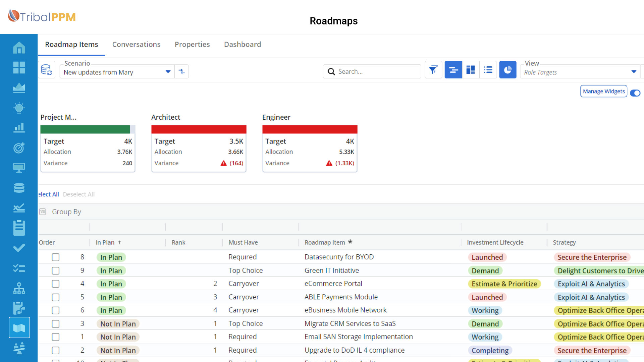Open the Datasecurity for BYOD item
Viewport: 644px width, 362px height.
click(x=339, y=257)
